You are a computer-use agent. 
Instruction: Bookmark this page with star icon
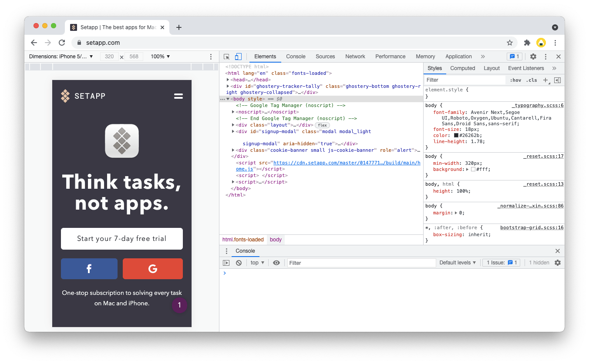(510, 43)
